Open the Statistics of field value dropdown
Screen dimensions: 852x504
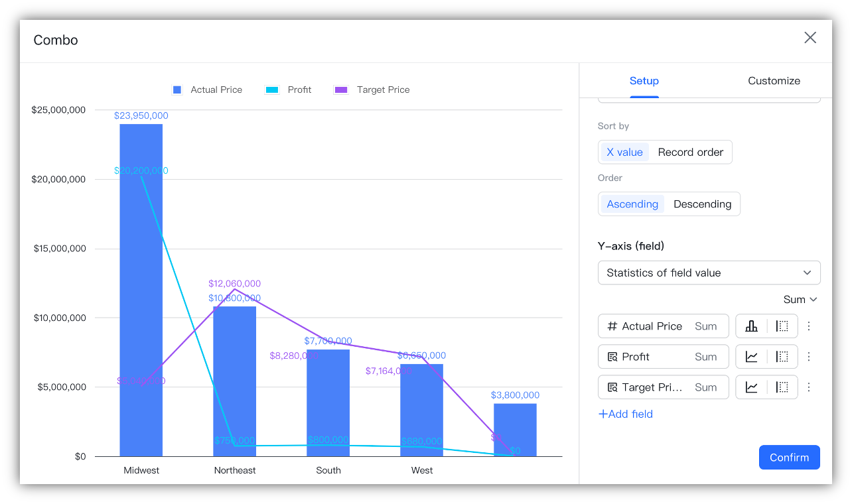click(x=709, y=273)
